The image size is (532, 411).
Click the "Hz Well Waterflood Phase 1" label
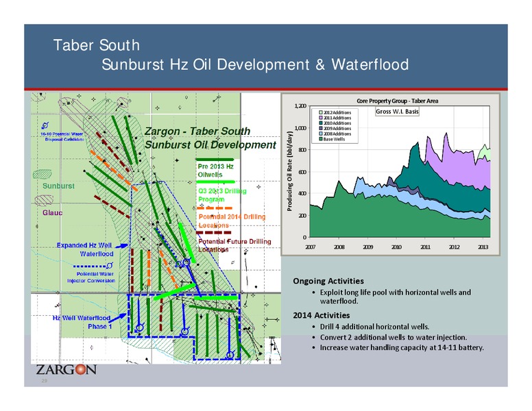(82, 322)
